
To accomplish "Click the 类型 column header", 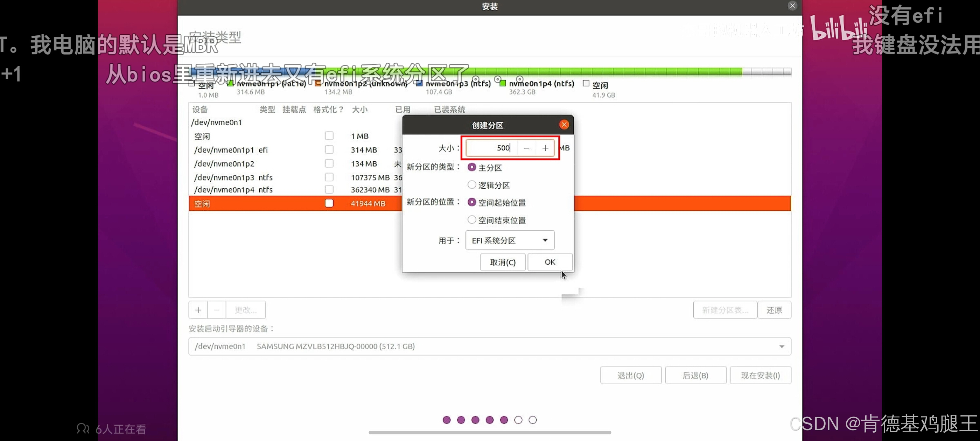I will point(267,110).
